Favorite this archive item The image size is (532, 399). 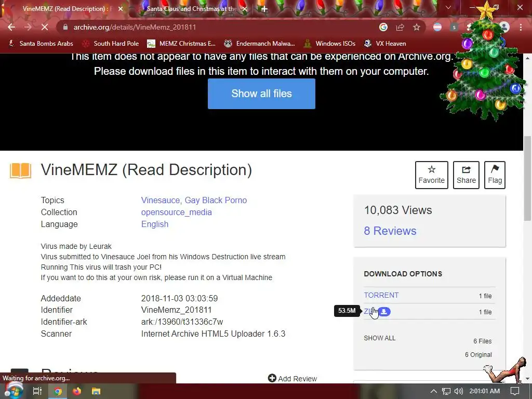point(432,175)
